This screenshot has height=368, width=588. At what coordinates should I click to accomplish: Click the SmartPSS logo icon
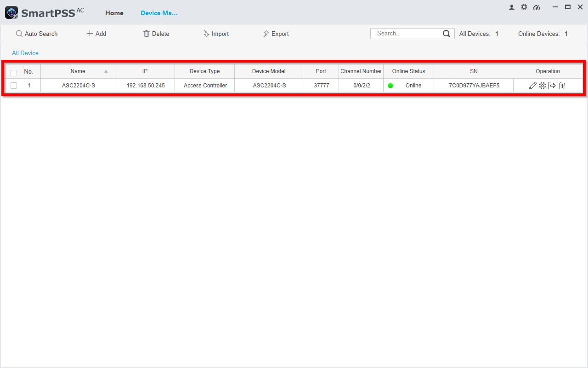click(11, 13)
